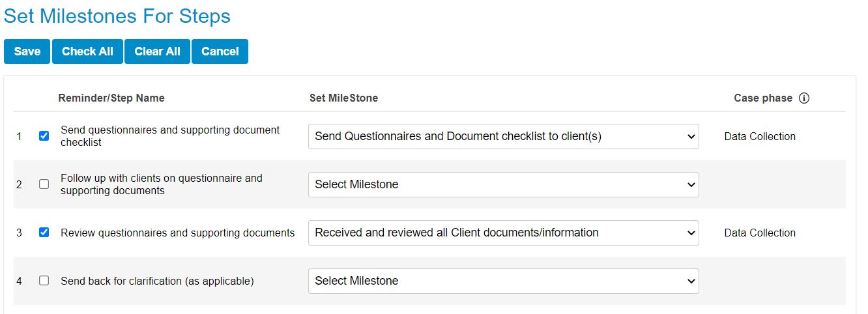This screenshot has height=314, width=868.
Task: Open the 'Received and reviewed' milestone dropdown
Action: point(504,233)
